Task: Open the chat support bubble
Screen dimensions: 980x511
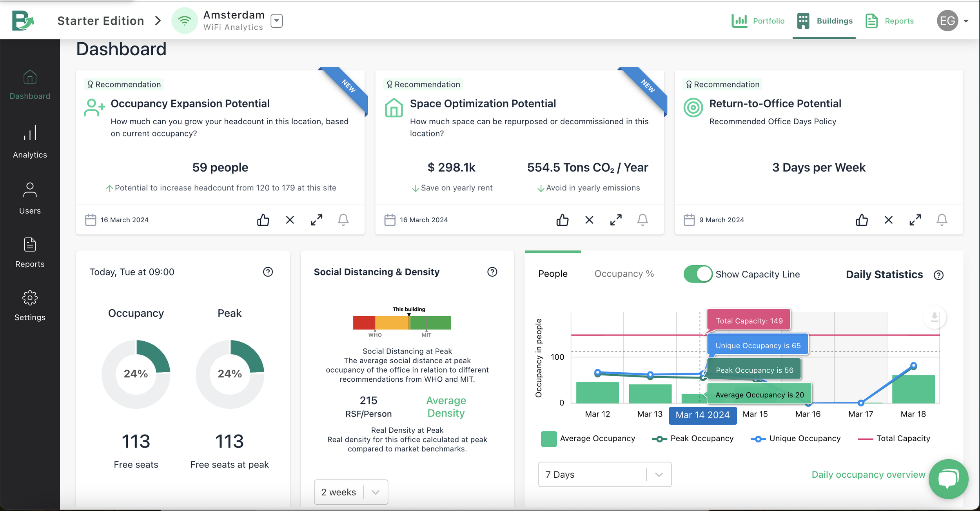Action: point(948,479)
